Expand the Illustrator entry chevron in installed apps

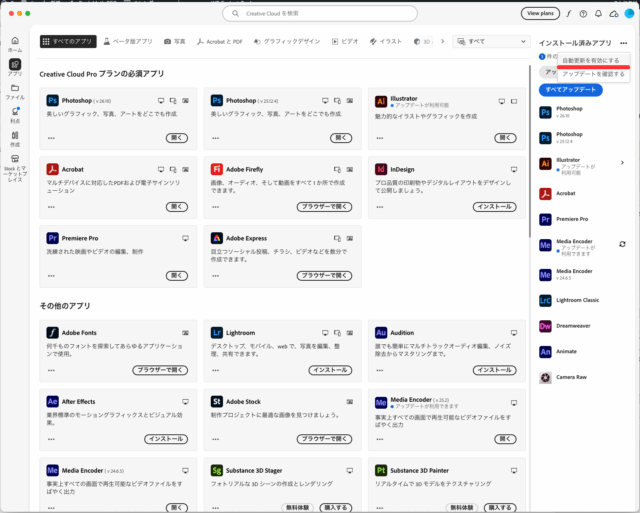(622, 162)
